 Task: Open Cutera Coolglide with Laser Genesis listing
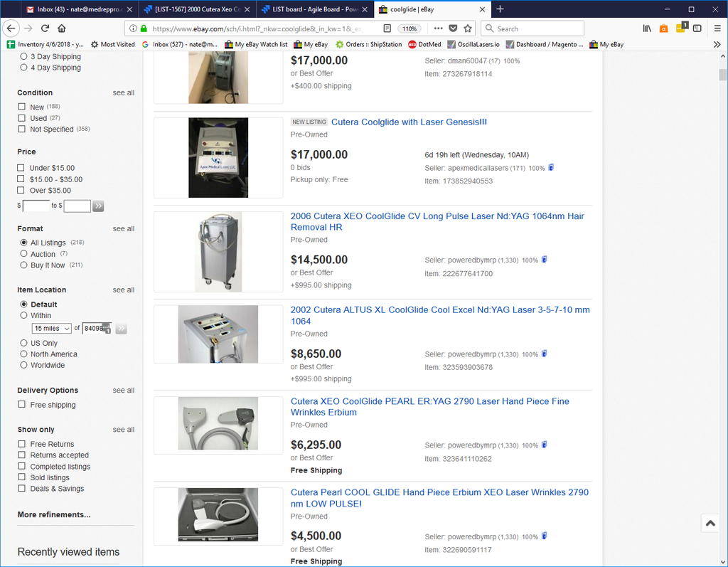pyautogui.click(x=409, y=122)
